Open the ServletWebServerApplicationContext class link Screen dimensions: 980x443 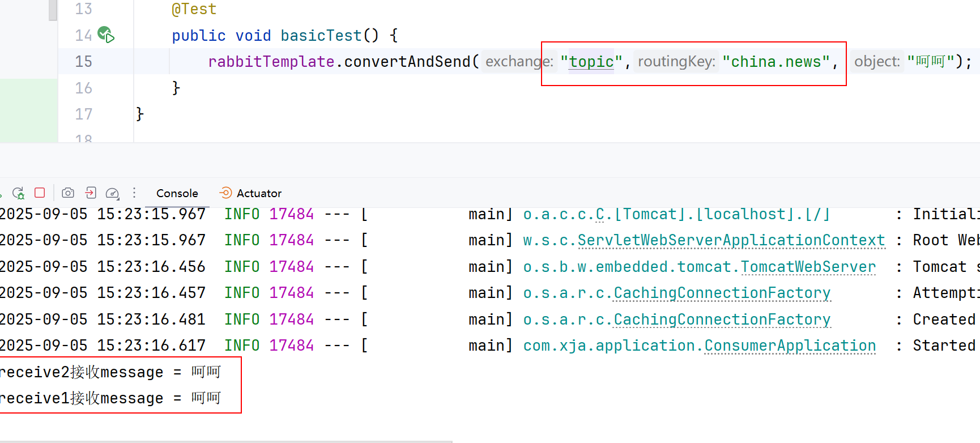731,240
